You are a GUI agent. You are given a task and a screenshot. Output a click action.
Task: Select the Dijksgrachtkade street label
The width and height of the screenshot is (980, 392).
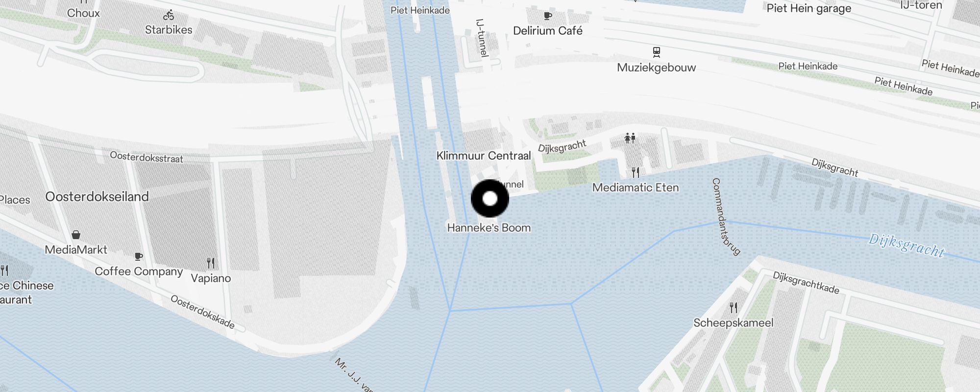point(806,283)
